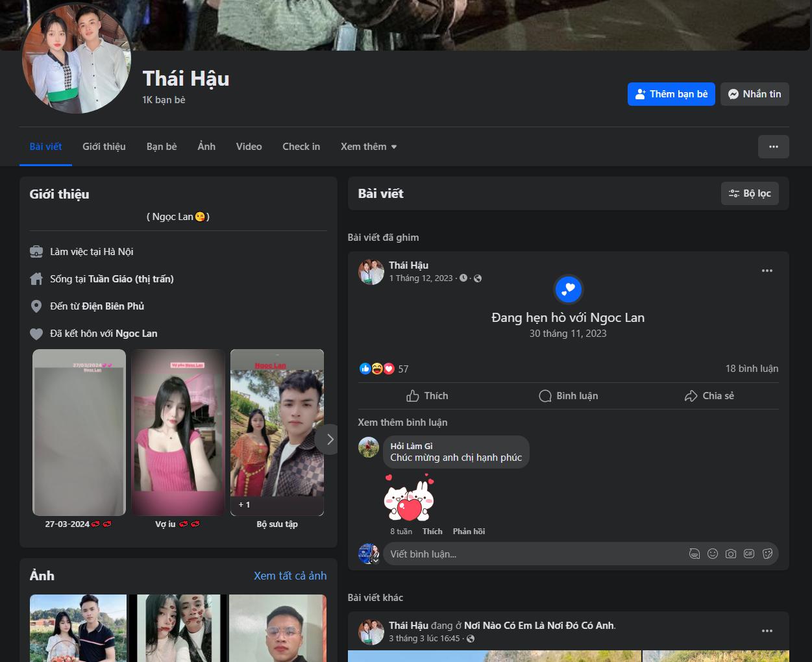Screen dimensions: 812x662
Task: Open the Check in tab
Action: pyautogui.click(x=301, y=147)
